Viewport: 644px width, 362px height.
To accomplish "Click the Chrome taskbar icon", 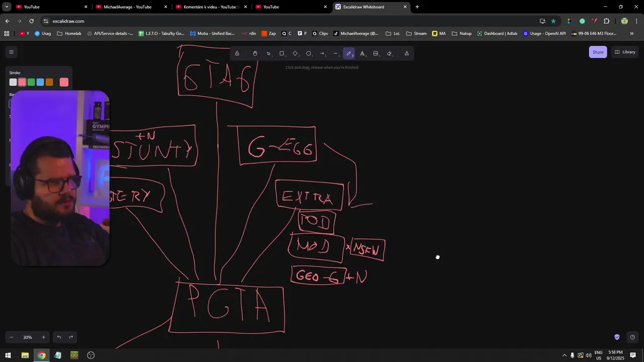I will pos(41,355).
